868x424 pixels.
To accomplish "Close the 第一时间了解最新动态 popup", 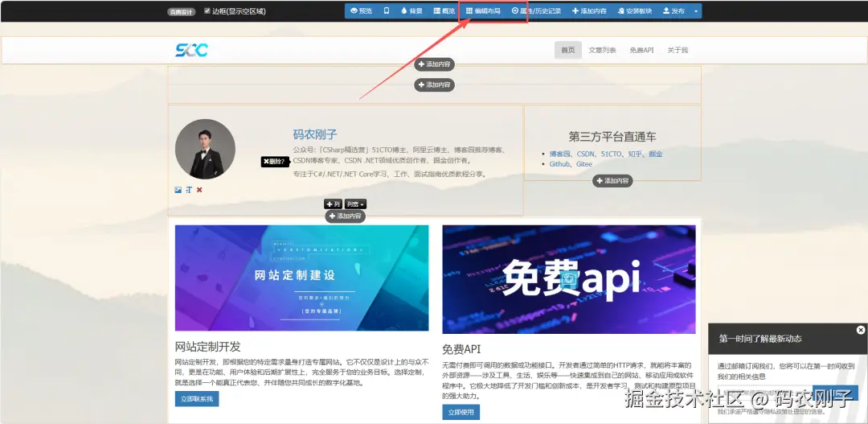I will click(x=860, y=330).
